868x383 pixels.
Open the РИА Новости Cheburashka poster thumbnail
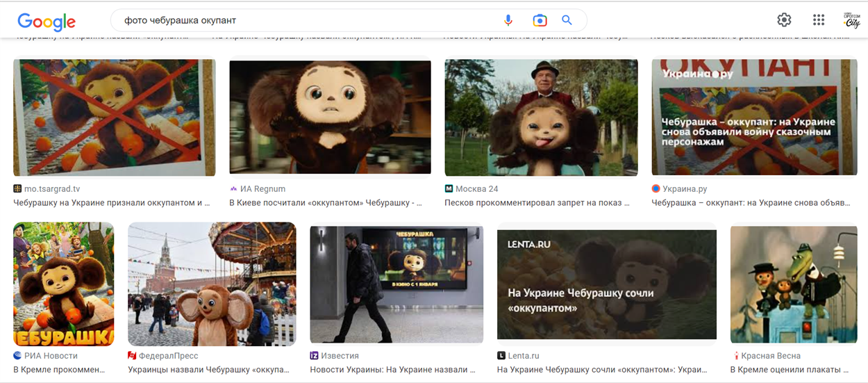[x=64, y=284]
